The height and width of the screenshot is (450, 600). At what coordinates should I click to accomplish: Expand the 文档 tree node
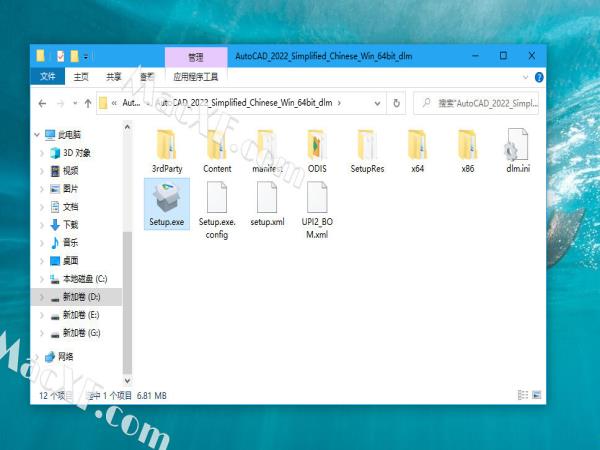[x=42, y=207]
